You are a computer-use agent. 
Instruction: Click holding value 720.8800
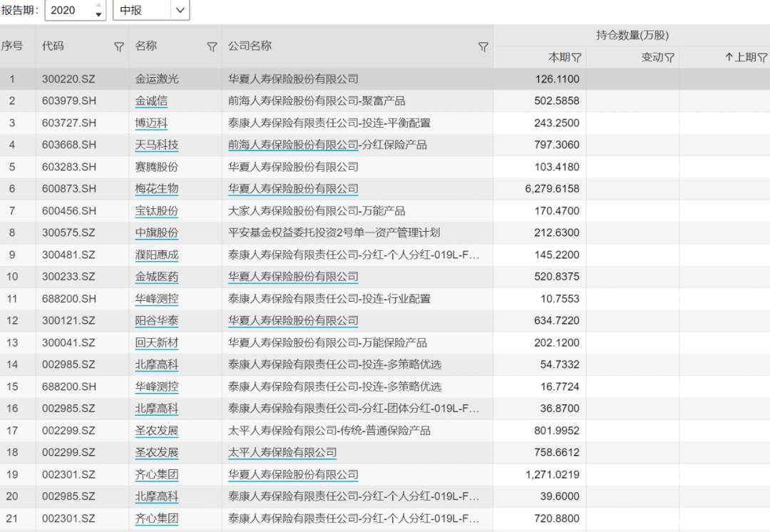[x=557, y=518]
